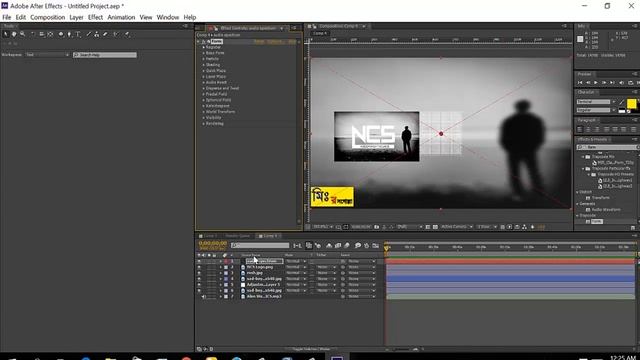Open the Layer menu
This screenshot has height=360, width=640.
pyautogui.click(x=76, y=17)
